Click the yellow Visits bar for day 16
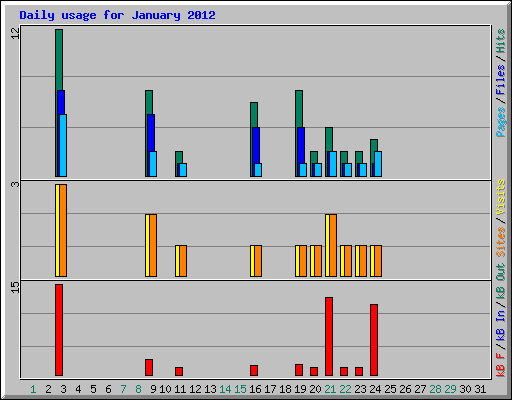Viewport: 512px width, 400px height. 252,261
